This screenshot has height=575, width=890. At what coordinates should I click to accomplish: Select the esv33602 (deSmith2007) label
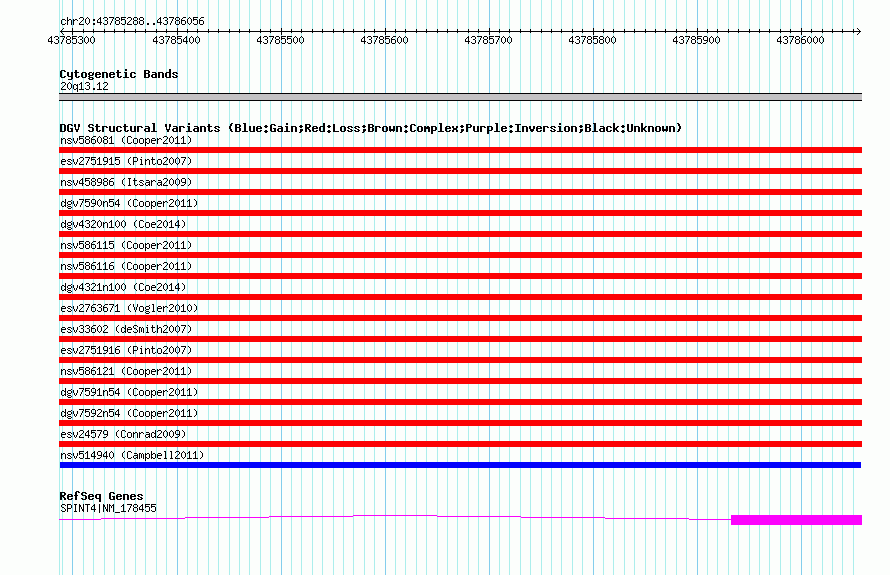click(x=126, y=329)
